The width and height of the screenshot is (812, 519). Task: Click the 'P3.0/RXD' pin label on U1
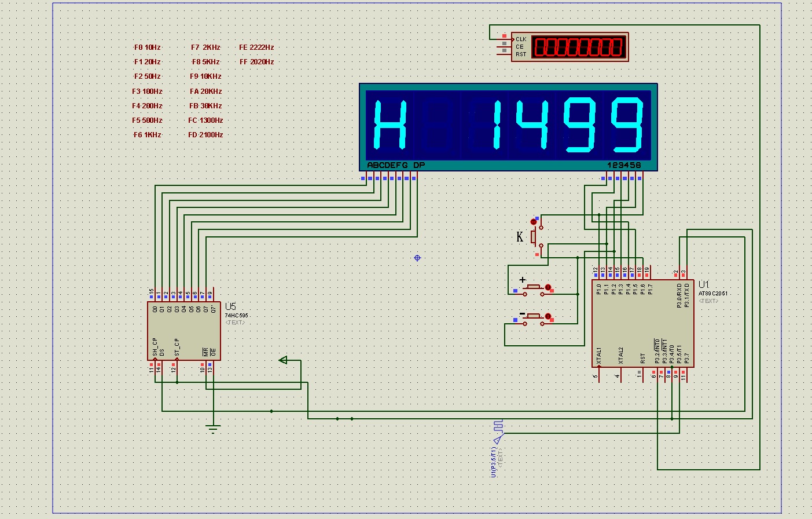(x=679, y=295)
